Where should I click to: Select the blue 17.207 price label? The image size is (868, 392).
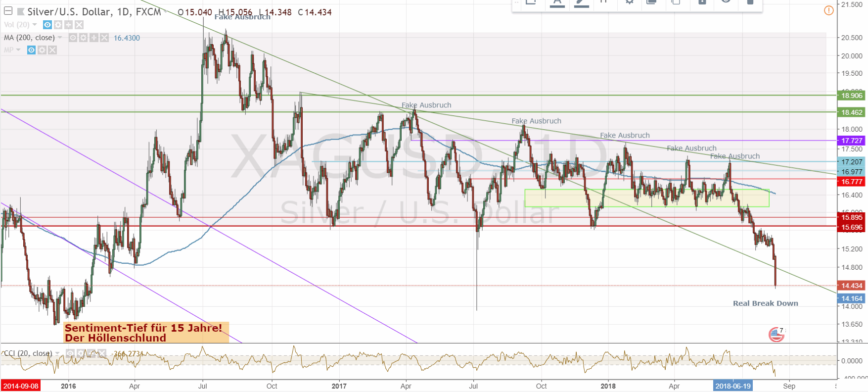[851, 162]
